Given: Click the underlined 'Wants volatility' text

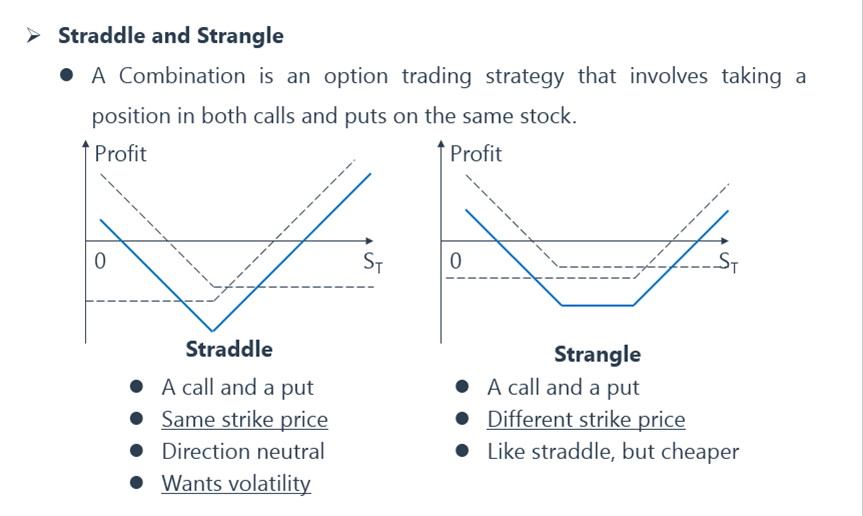Looking at the screenshot, I should (x=236, y=484).
